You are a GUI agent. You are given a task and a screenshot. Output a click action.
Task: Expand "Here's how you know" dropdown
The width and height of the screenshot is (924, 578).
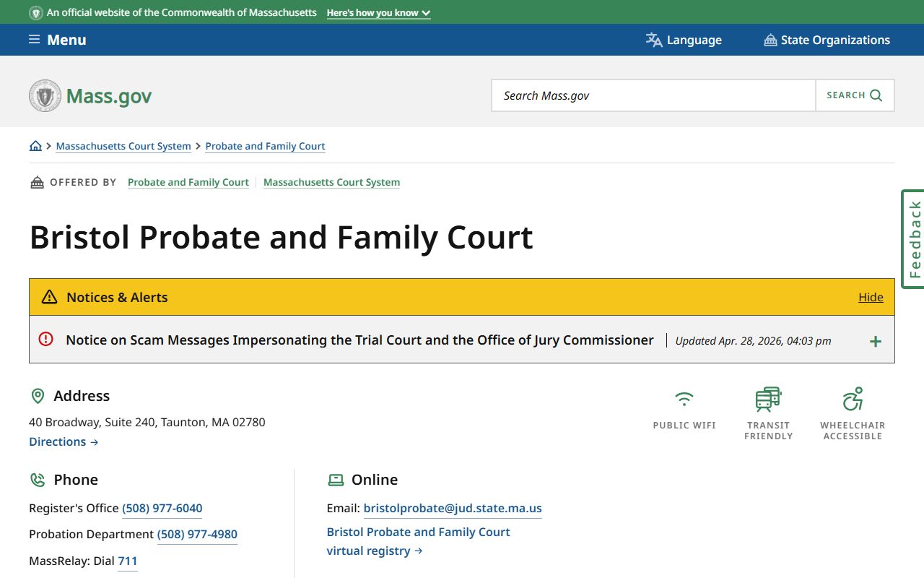(378, 12)
